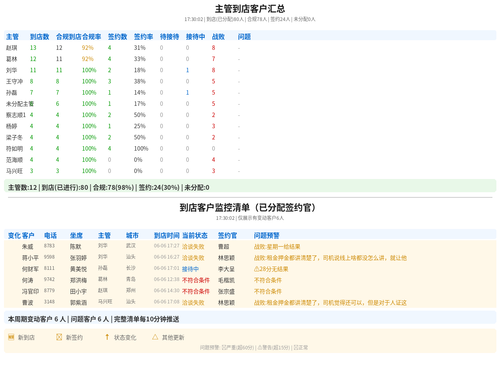Click phone number 9742
The width and height of the screenshot is (500, 370).
[49, 279]
